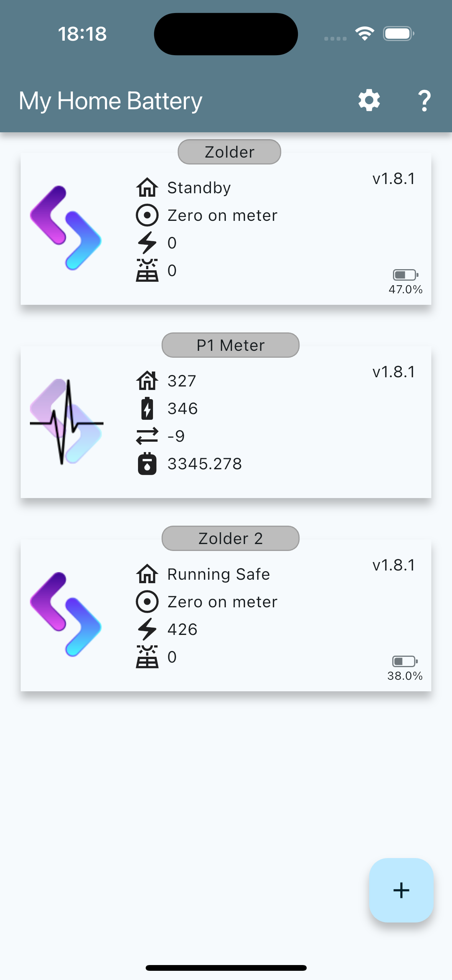Tap the solar panel icon in Zolder card

click(147, 270)
